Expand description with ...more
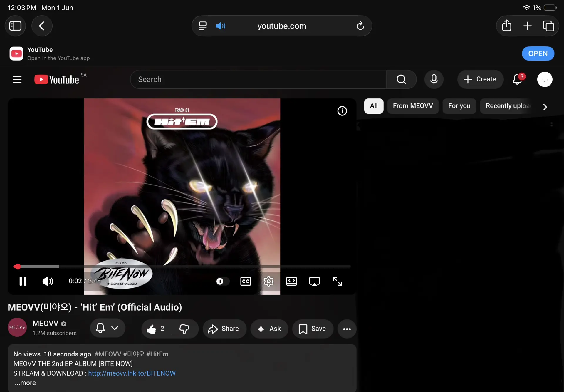Viewport: 564px width, 392px height. click(x=25, y=383)
